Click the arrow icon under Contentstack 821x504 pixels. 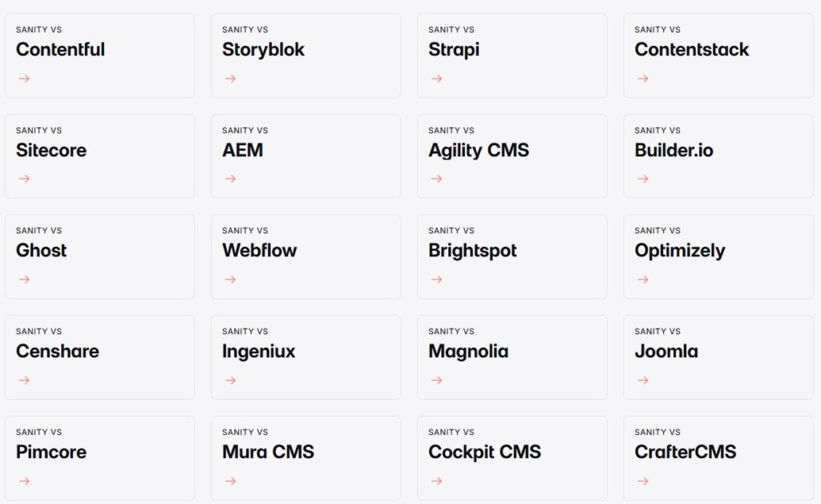tap(642, 79)
